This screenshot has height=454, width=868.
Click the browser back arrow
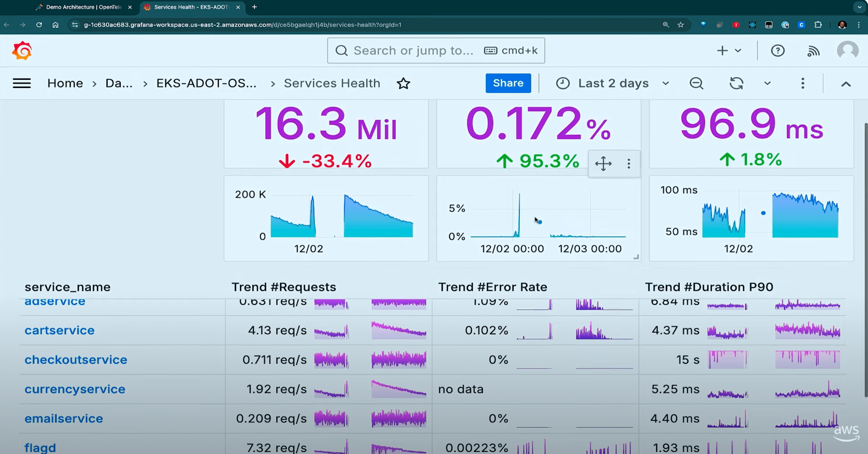tap(7, 25)
